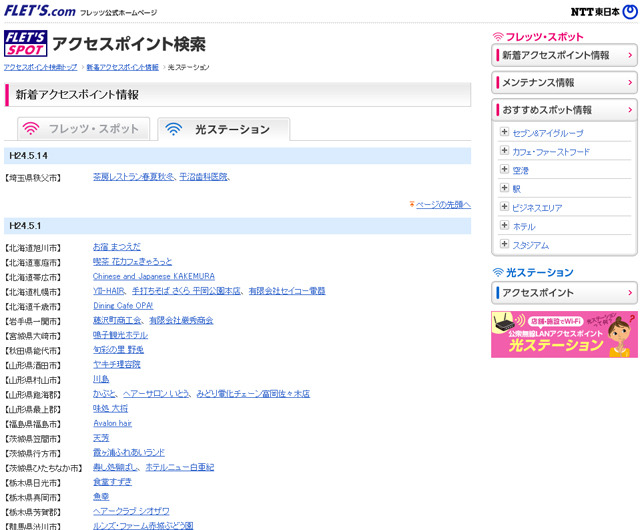Click the FLET'S.com logo in header
Viewport: 640px width, 530px height.
(x=40, y=11)
